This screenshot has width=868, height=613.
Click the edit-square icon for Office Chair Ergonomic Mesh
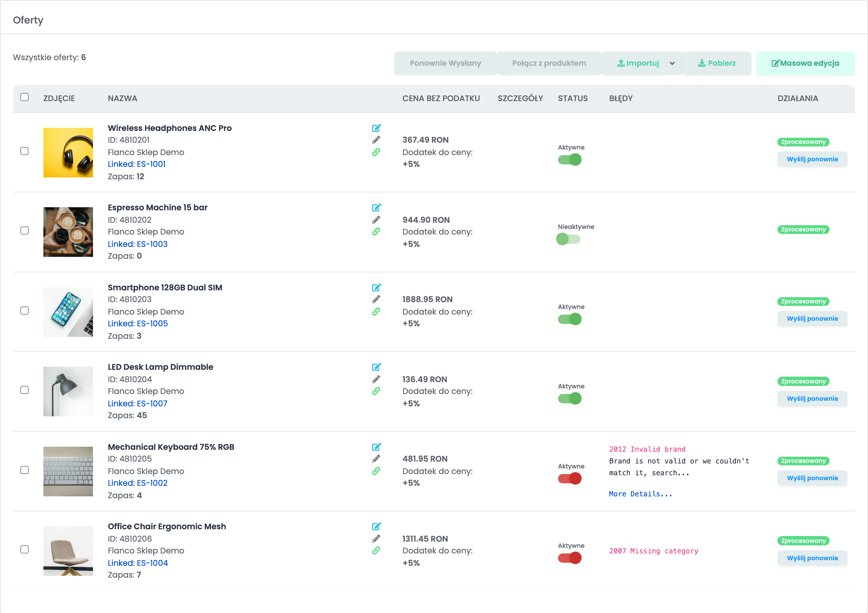click(376, 526)
